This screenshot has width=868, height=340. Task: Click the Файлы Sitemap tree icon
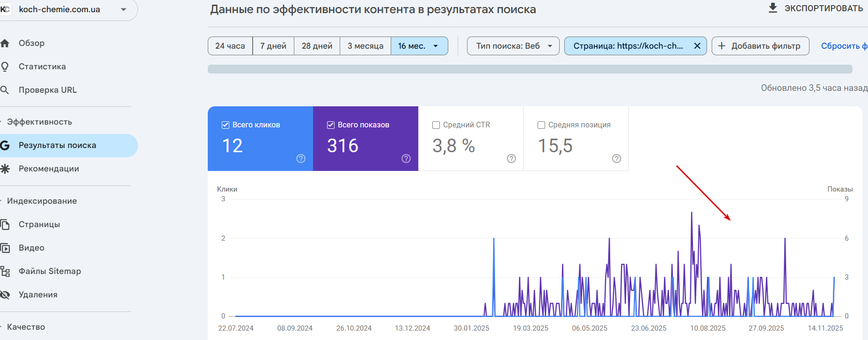[5, 271]
